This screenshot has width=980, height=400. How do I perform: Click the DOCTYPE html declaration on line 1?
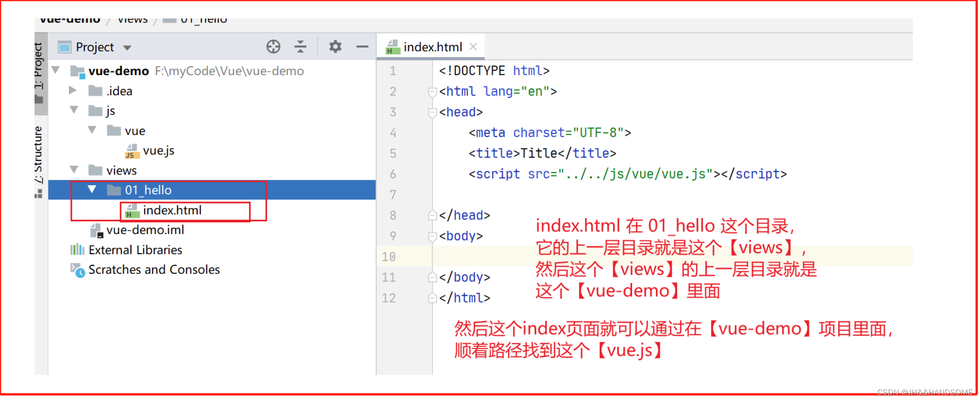click(494, 71)
